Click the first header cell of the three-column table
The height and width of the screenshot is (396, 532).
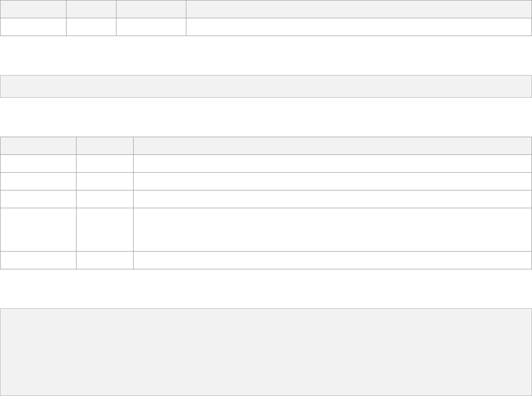[x=38, y=146]
